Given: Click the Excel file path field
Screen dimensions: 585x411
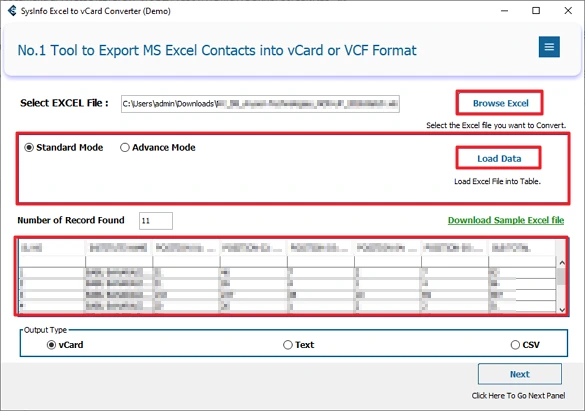Looking at the screenshot, I should 260,104.
